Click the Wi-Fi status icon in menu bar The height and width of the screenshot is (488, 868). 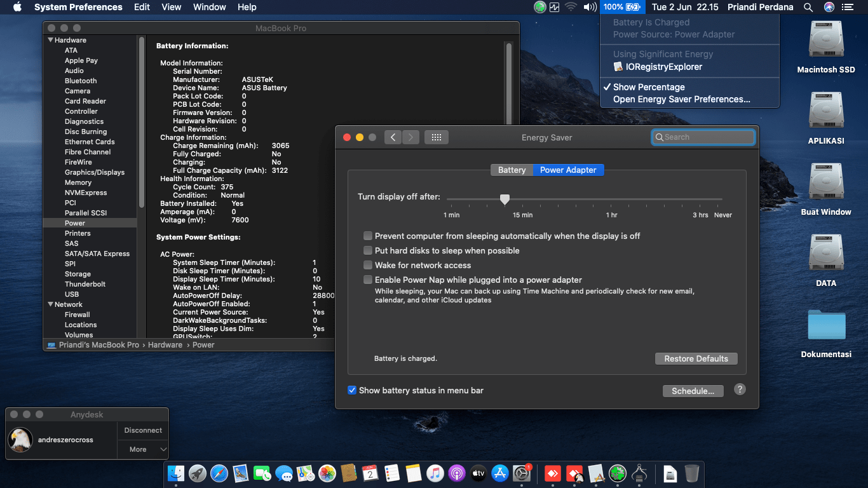coord(571,7)
